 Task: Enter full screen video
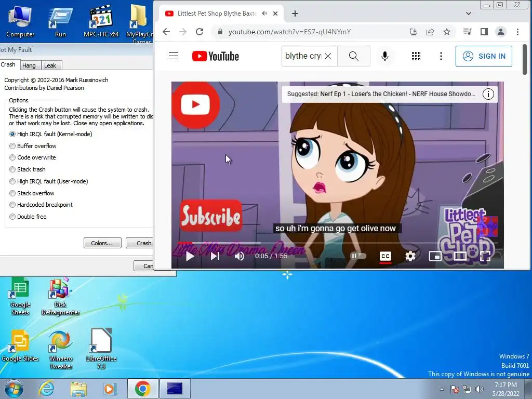pyautogui.click(x=486, y=256)
